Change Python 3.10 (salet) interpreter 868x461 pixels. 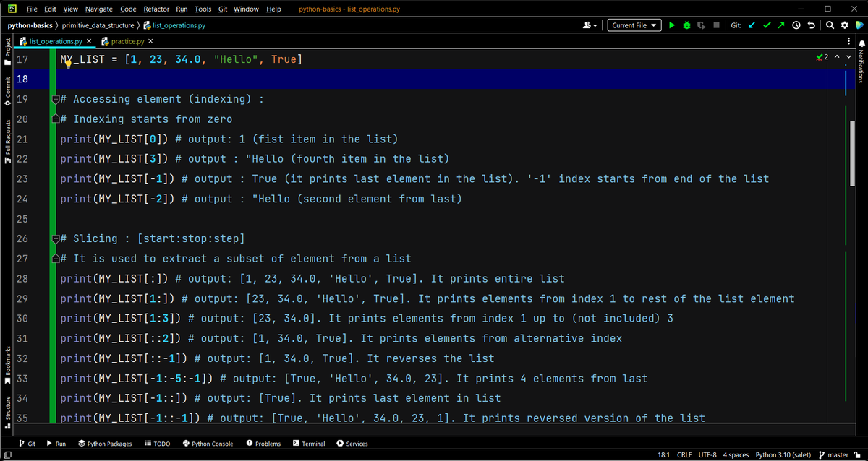783,454
